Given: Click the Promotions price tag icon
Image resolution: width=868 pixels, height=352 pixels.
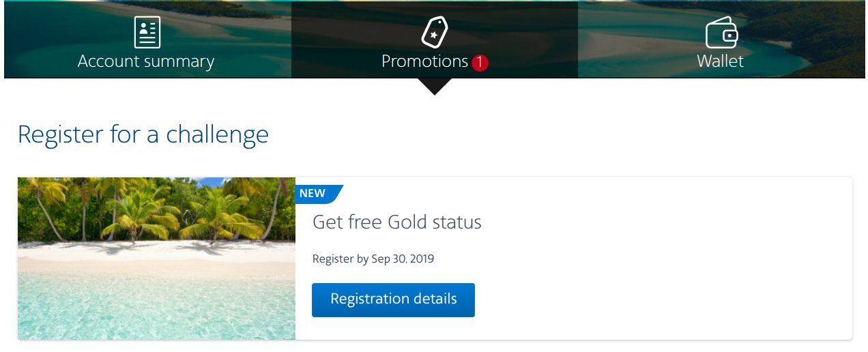Looking at the screenshot, I should [x=434, y=32].
